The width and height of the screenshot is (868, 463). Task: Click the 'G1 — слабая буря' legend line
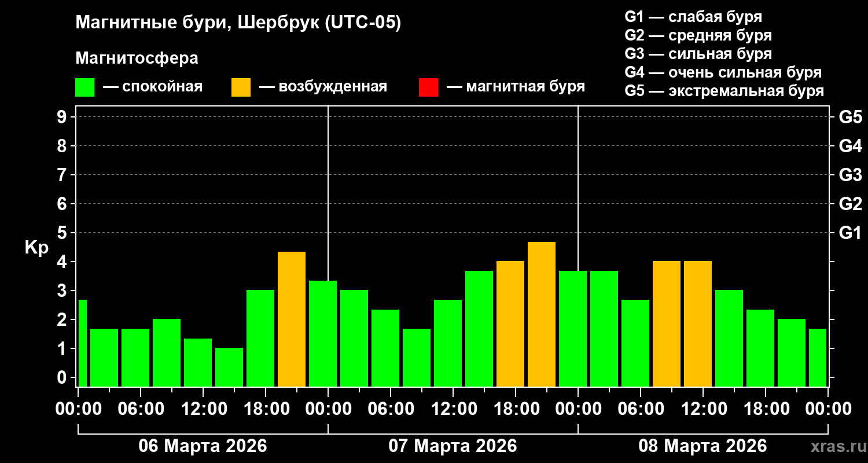[693, 17]
